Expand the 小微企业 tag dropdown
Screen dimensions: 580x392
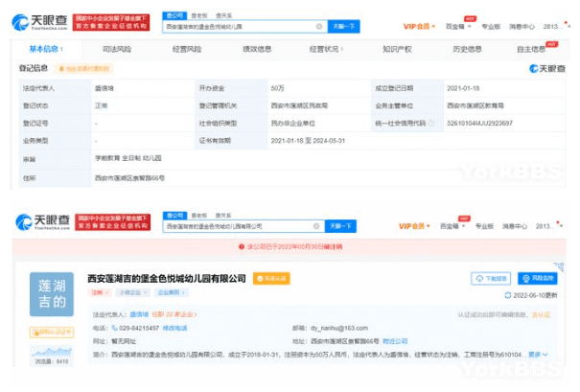tap(133, 292)
